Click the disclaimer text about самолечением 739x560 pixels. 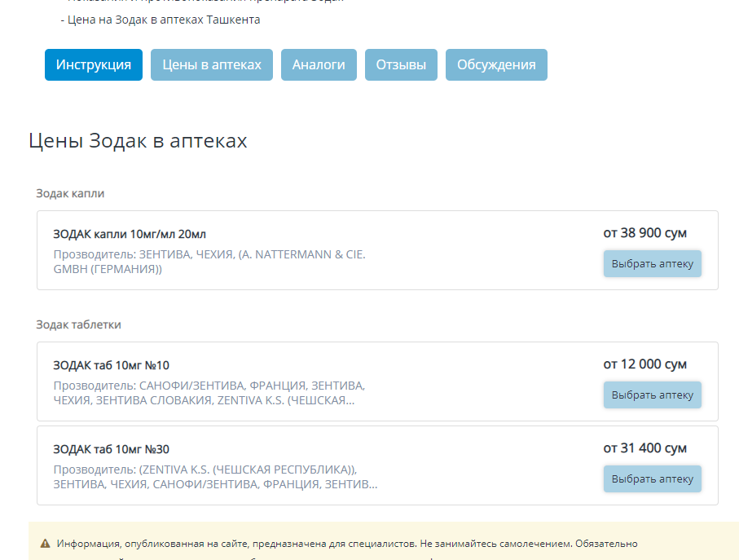347,544
